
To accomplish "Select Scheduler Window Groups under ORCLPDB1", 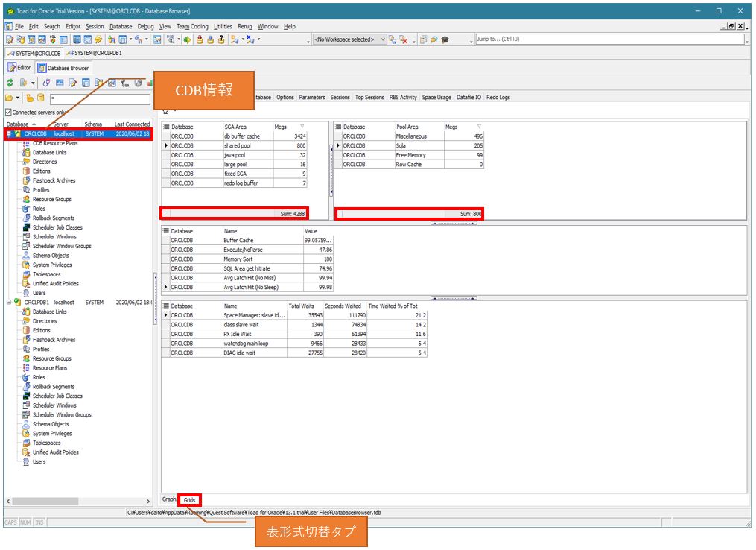I will tap(62, 415).
